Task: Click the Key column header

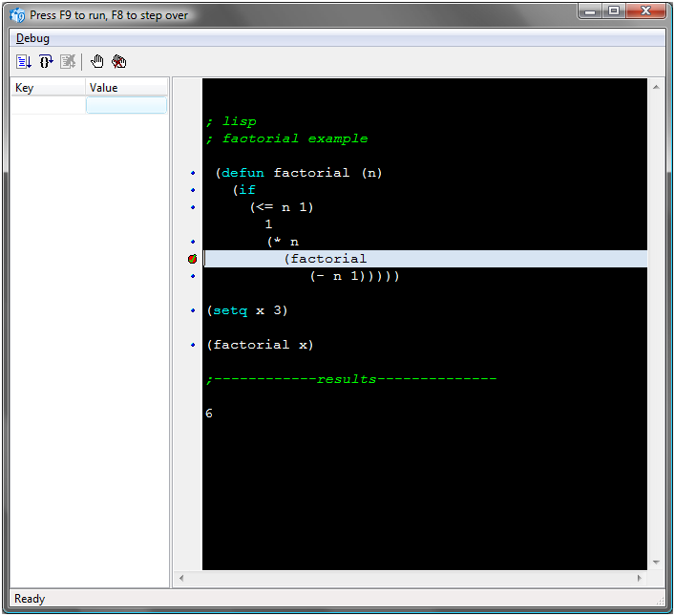Action: pos(48,88)
